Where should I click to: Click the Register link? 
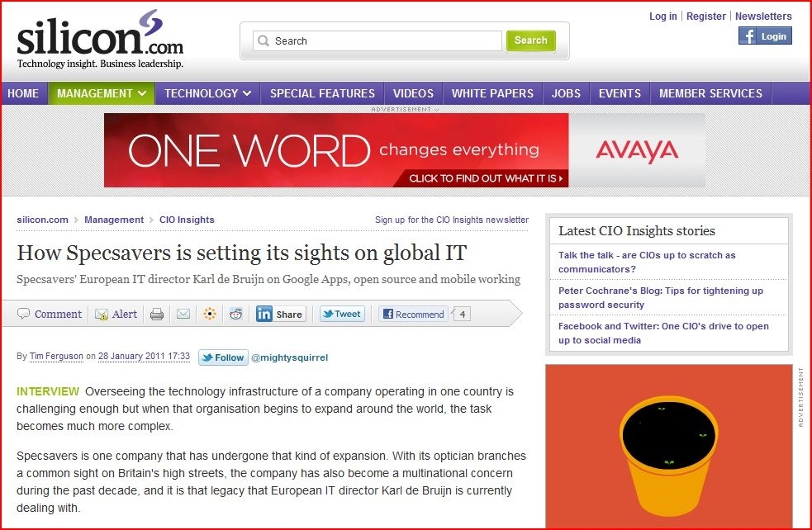click(x=705, y=16)
